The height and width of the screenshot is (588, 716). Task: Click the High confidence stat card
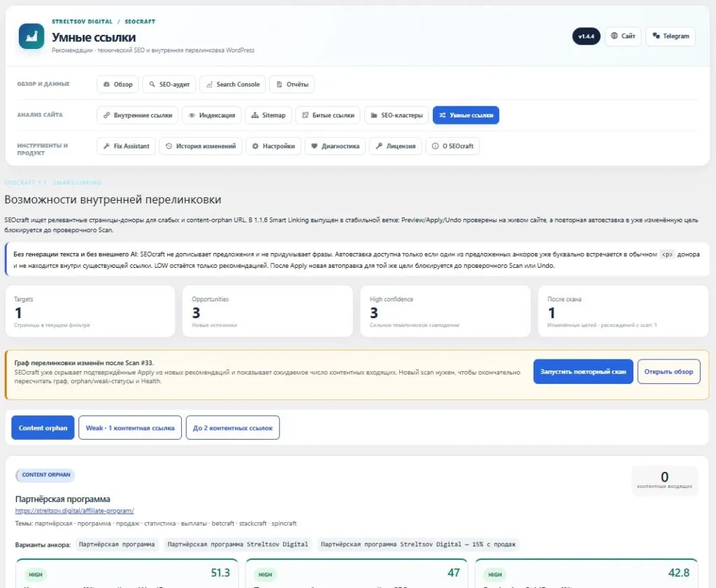click(445, 311)
